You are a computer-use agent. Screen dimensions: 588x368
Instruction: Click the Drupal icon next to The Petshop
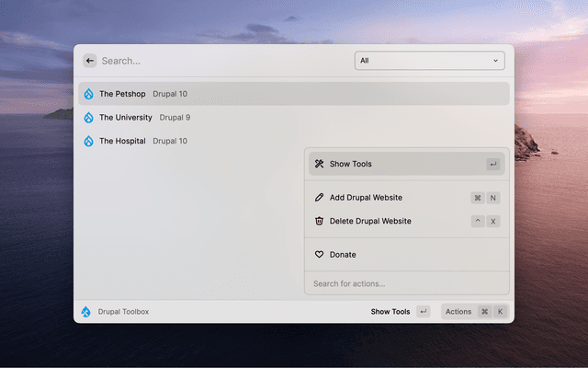[89, 94]
